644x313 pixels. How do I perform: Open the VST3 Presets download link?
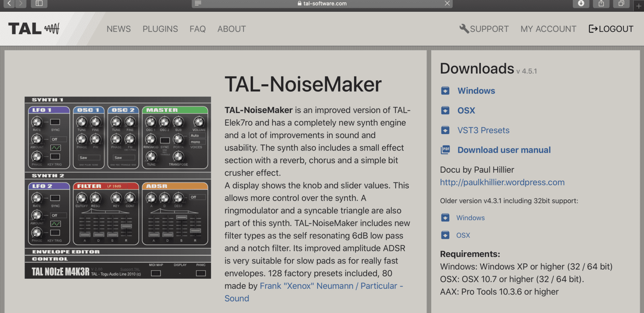(483, 130)
